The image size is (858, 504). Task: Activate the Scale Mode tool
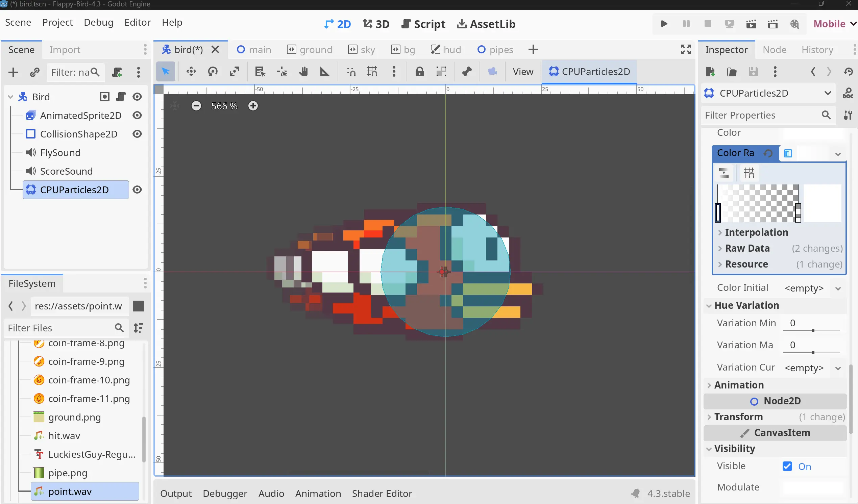pos(235,72)
